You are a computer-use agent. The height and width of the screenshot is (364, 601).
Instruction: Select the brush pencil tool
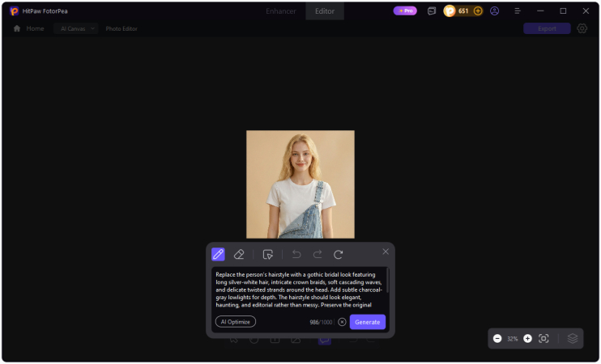click(x=218, y=254)
